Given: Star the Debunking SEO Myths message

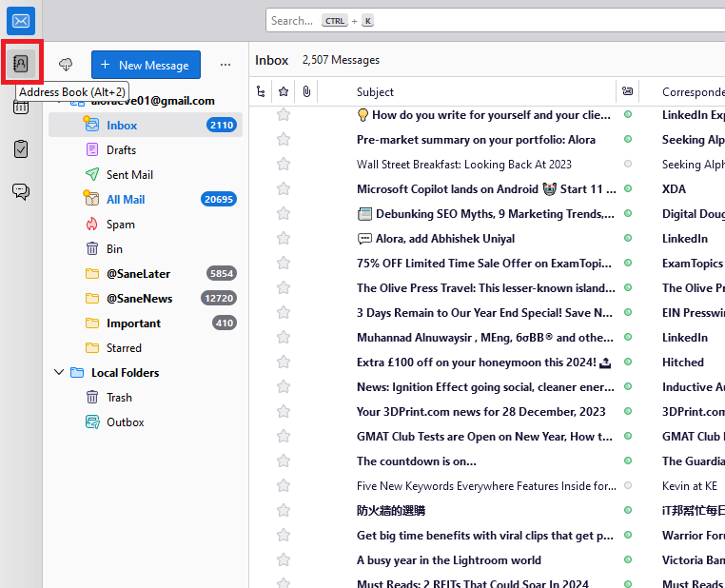Looking at the screenshot, I should pos(284,213).
